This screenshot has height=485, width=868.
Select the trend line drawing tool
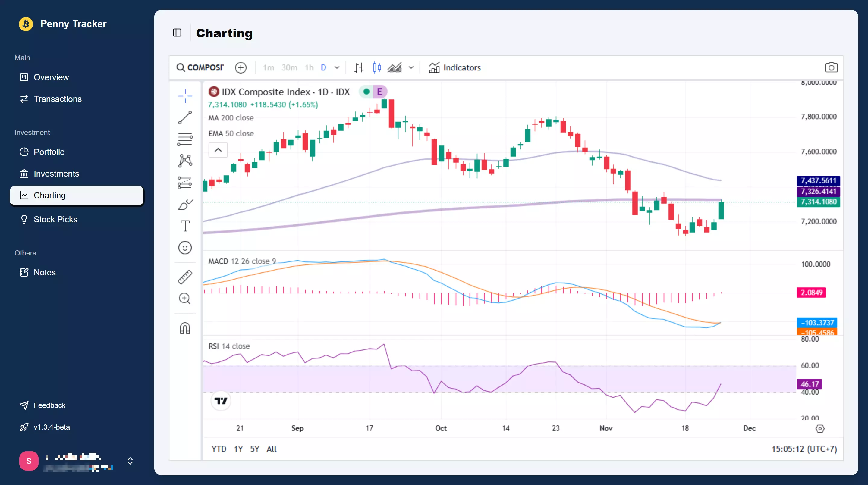pyautogui.click(x=185, y=117)
